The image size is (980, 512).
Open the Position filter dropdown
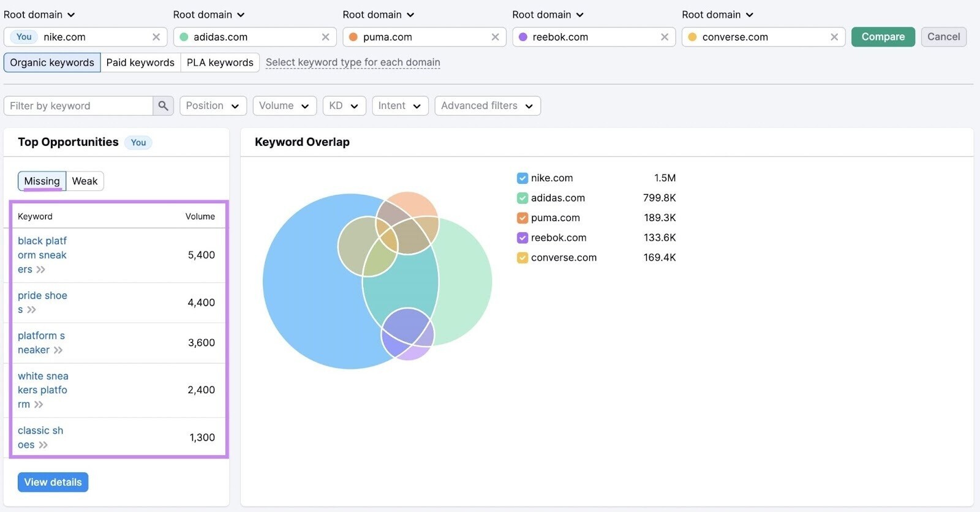213,106
